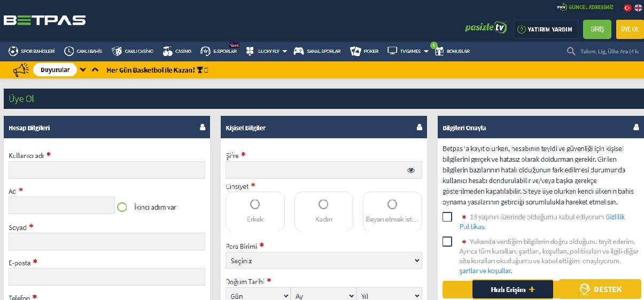The width and height of the screenshot is (644, 300).
Task: Open the Pasizle TV logo link
Action: coord(485,28)
